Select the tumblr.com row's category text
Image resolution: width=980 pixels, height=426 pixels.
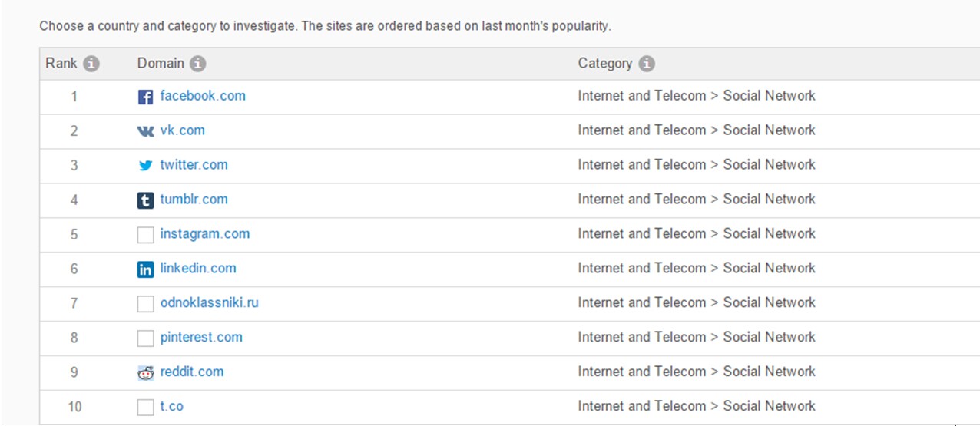(x=696, y=200)
